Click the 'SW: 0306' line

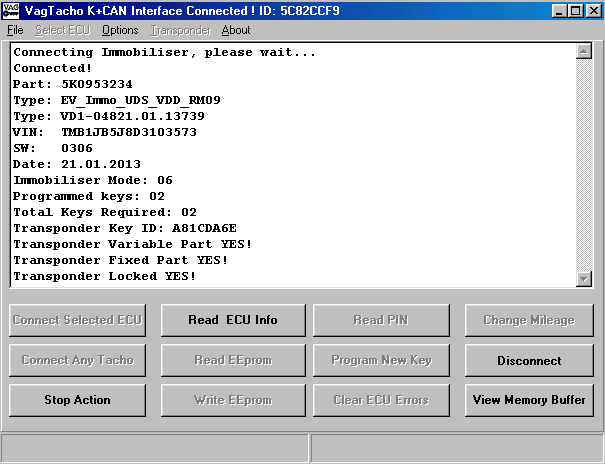53,148
